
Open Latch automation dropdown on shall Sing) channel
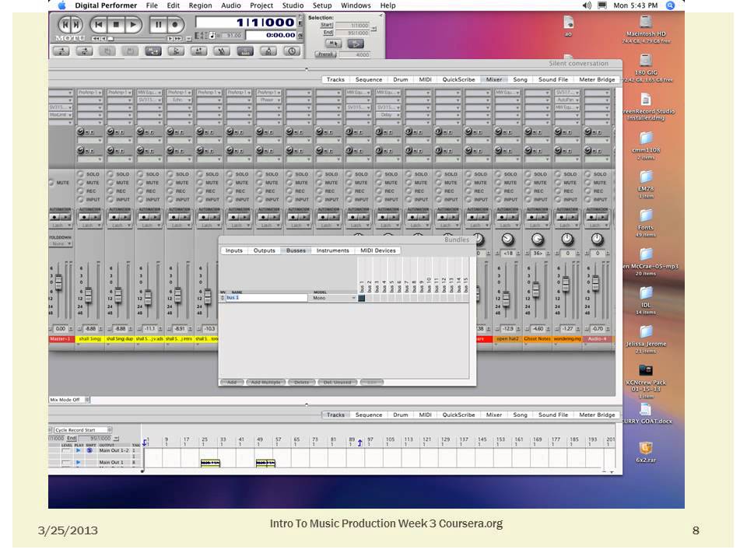pos(90,226)
